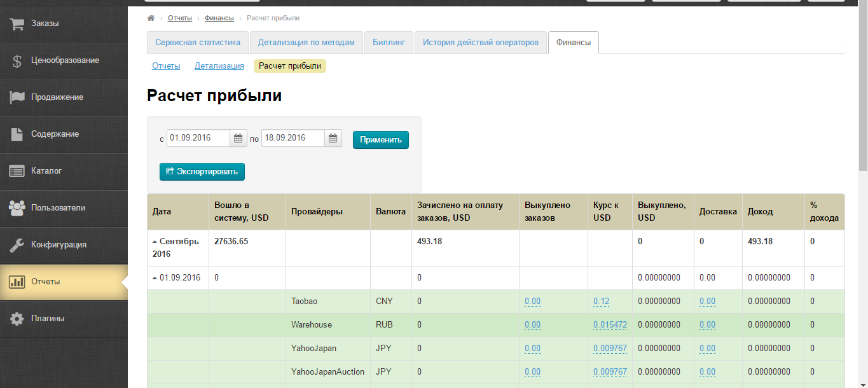Click the Финансы breadcrumb link
This screenshot has height=388, width=868.
click(x=219, y=18)
